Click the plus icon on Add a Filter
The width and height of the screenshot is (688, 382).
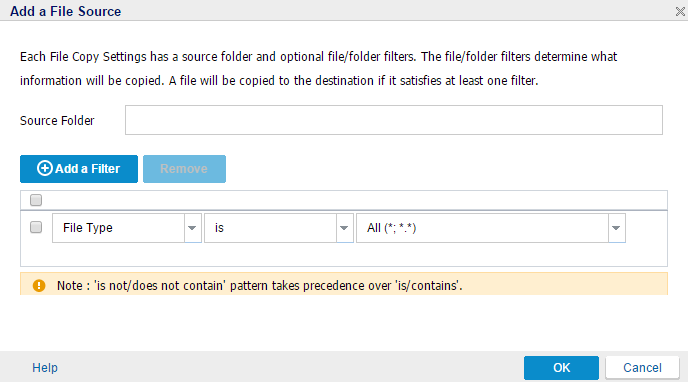44,168
